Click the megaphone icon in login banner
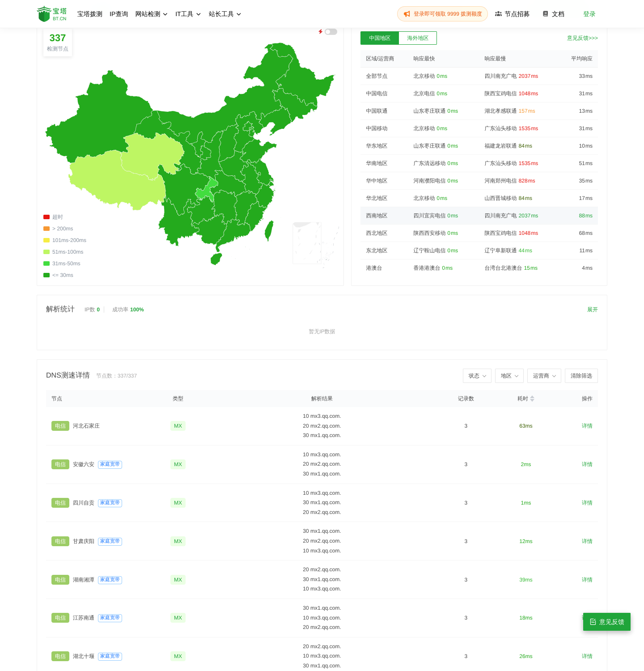644x671 pixels. tap(407, 14)
